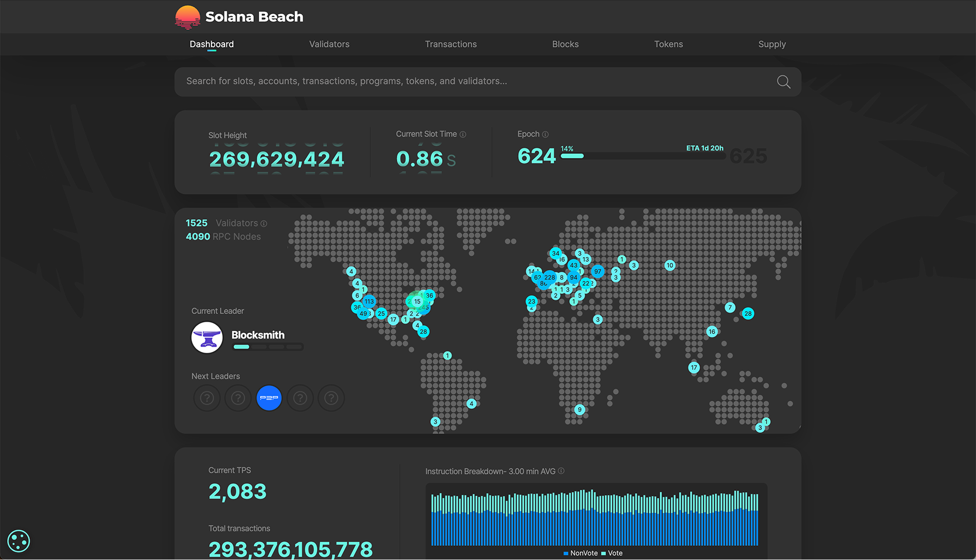Open the Blocks tab

[566, 45]
